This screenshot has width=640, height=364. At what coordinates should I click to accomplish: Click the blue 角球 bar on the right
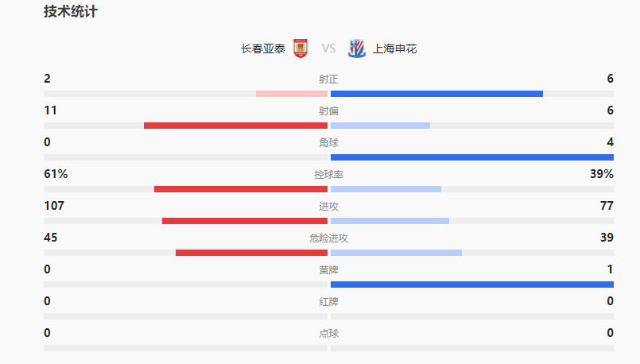[471, 157]
